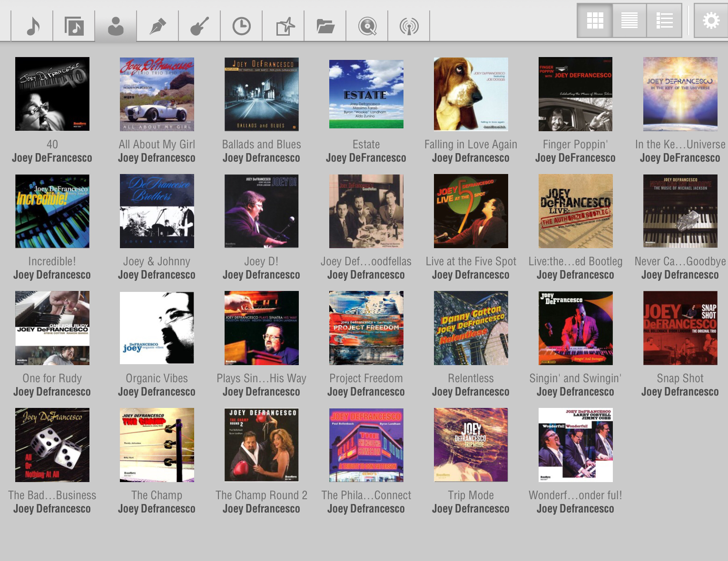The height and width of the screenshot is (561, 728).
Task: Click the 'Ballads and Blues' title text
Action: [x=262, y=144]
